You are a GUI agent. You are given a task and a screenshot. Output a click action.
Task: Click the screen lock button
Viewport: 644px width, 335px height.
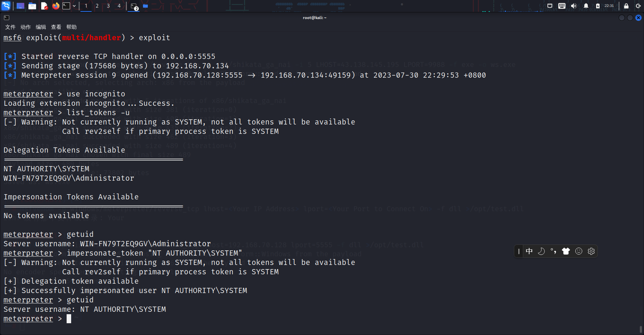626,6
